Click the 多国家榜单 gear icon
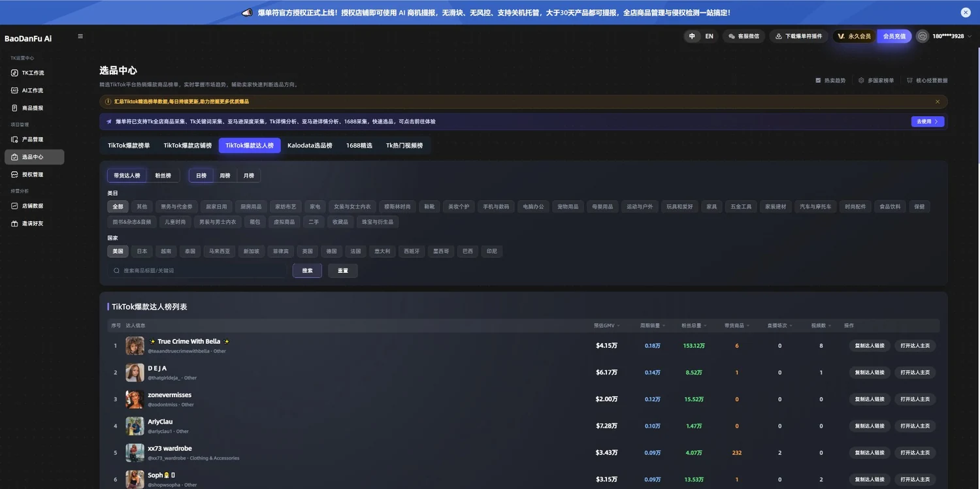980x489 pixels. [862, 81]
